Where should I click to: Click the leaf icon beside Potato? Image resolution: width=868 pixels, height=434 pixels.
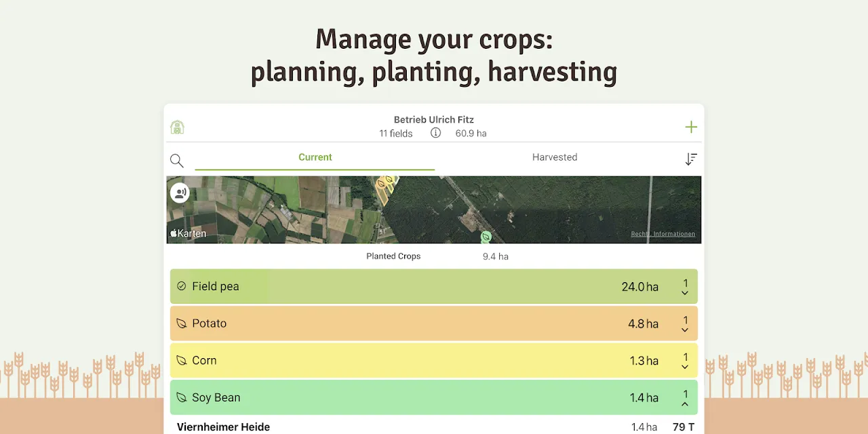[181, 323]
